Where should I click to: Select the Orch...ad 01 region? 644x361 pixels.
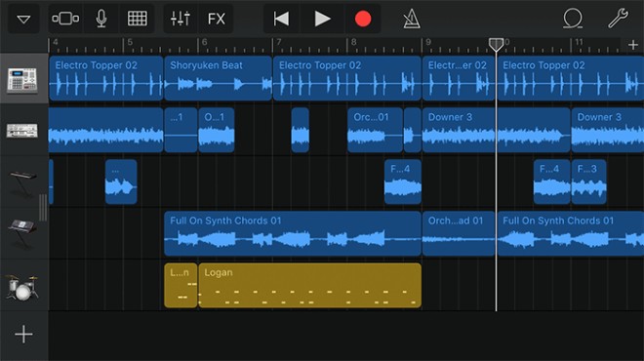(x=459, y=234)
